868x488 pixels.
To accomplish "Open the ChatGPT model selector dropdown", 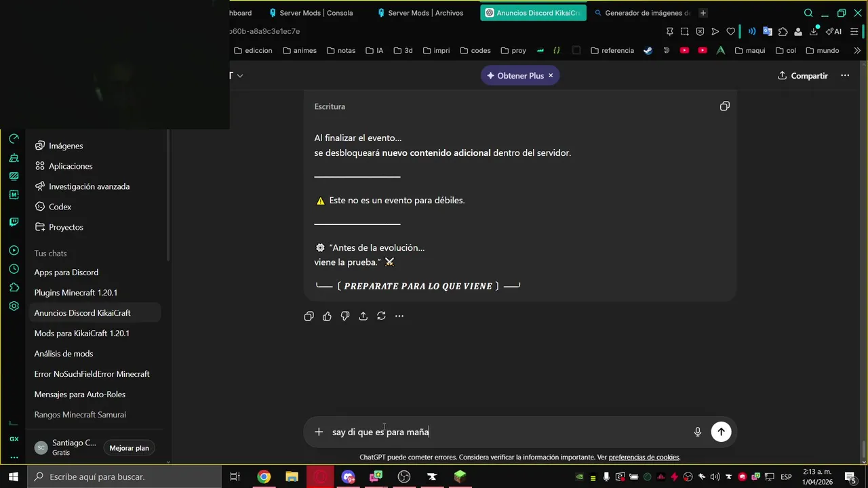I will (x=236, y=75).
